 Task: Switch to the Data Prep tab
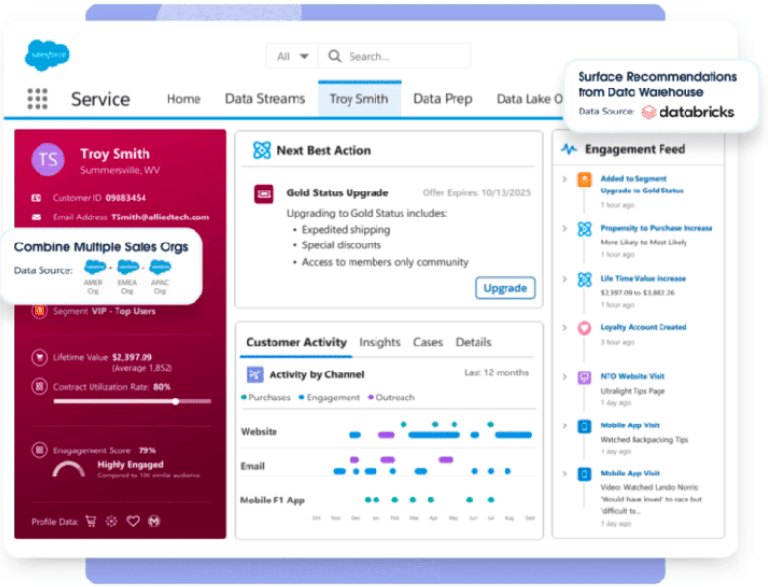(443, 99)
